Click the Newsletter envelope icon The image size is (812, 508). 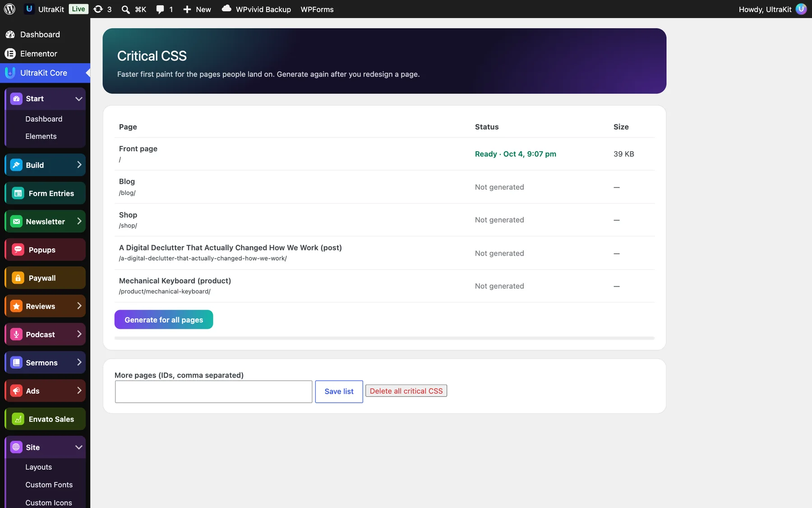tap(16, 221)
